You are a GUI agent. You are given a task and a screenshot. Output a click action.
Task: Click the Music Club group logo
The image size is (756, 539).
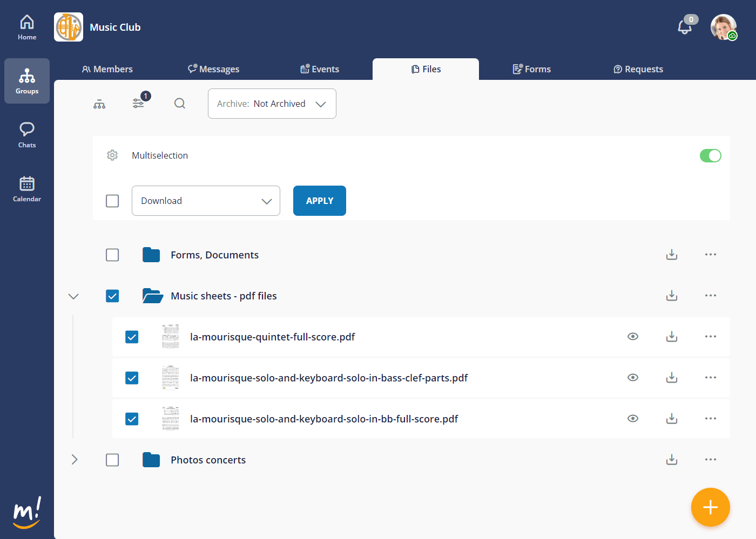(x=69, y=27)
